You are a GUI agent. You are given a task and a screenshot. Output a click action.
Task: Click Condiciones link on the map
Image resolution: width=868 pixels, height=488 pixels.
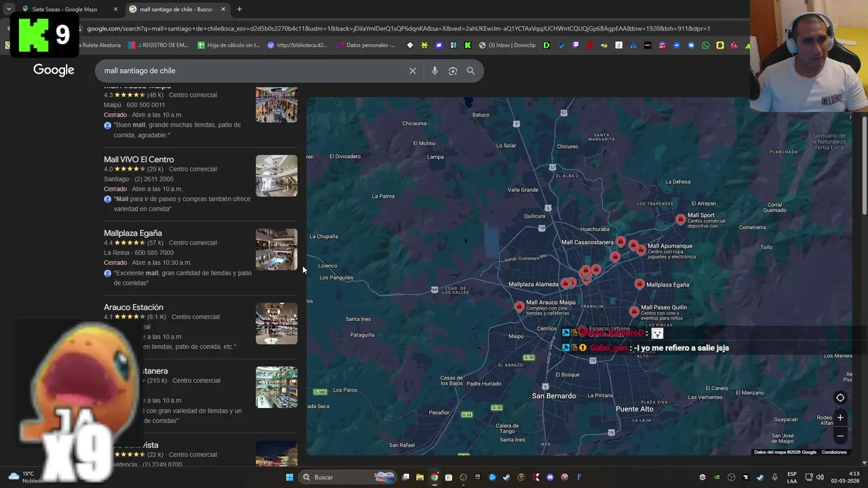point(834,452)
